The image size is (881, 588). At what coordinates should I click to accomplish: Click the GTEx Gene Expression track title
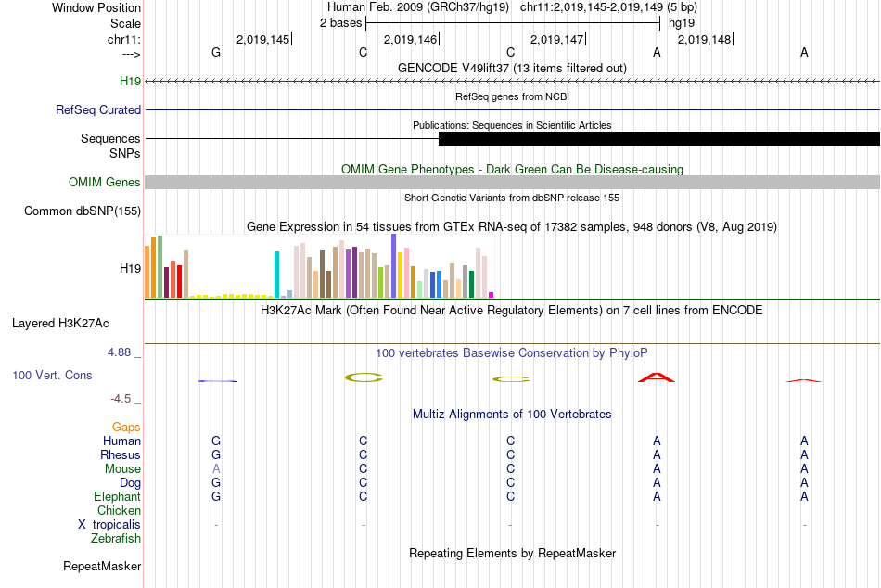pos(512,226)
